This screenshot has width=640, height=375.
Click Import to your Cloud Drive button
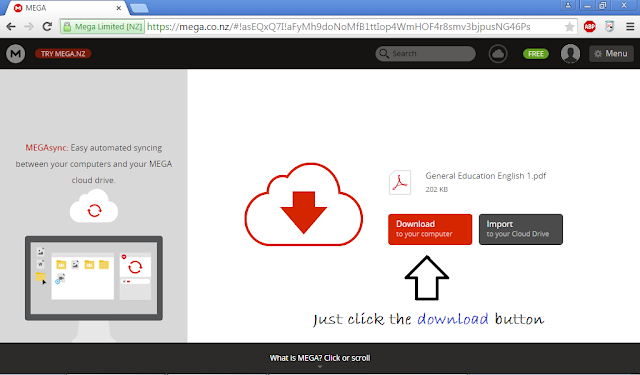pos(520,229)
